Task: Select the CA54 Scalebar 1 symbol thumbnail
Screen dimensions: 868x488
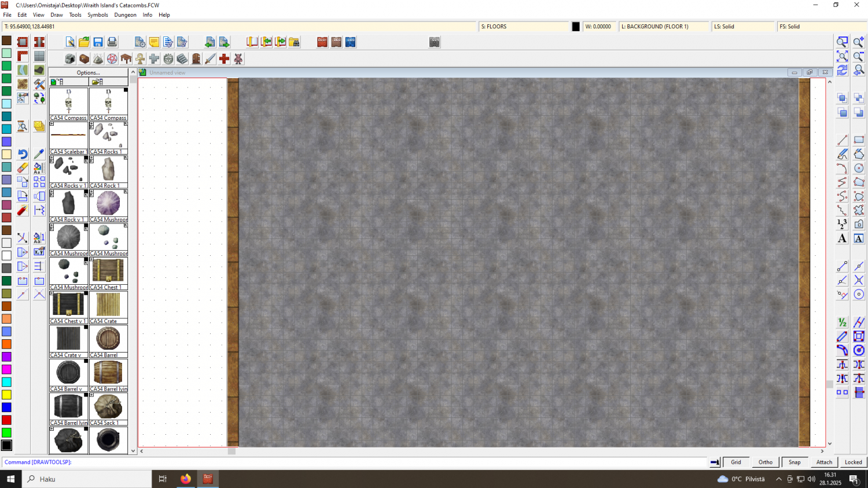Action: (x=68, y=138)
